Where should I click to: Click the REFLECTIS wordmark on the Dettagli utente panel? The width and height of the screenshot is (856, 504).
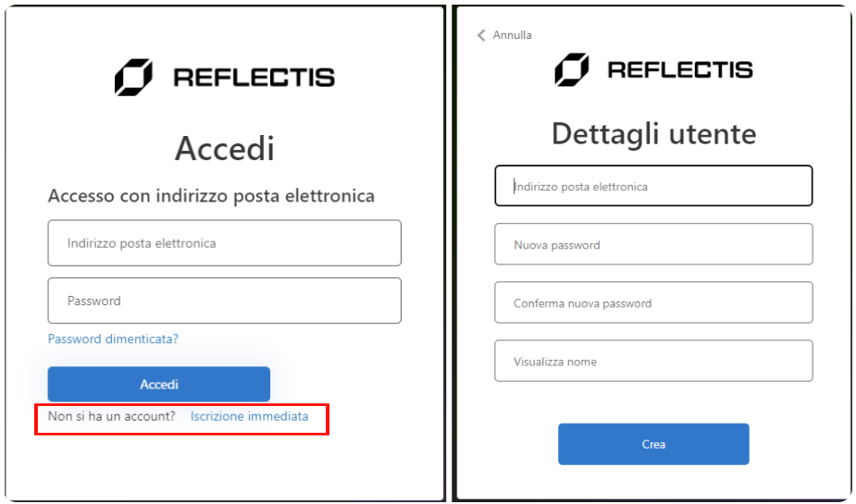click(x=679, y=69)
